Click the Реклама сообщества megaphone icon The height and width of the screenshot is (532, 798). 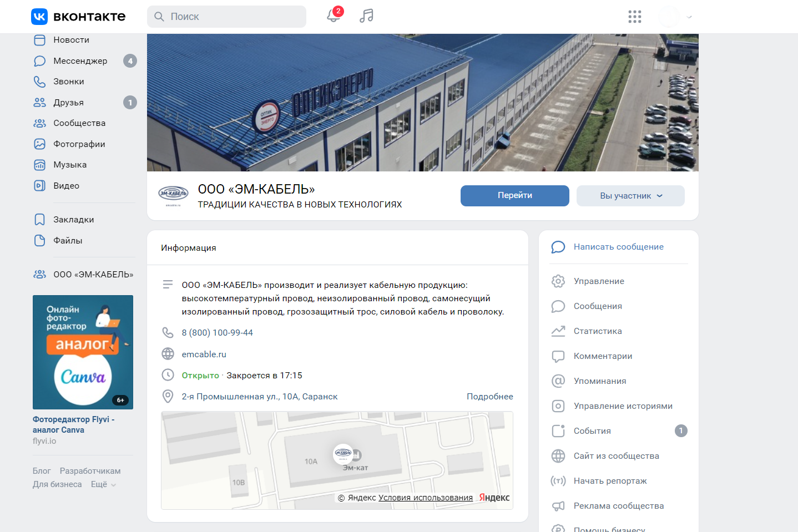[558, 506]
